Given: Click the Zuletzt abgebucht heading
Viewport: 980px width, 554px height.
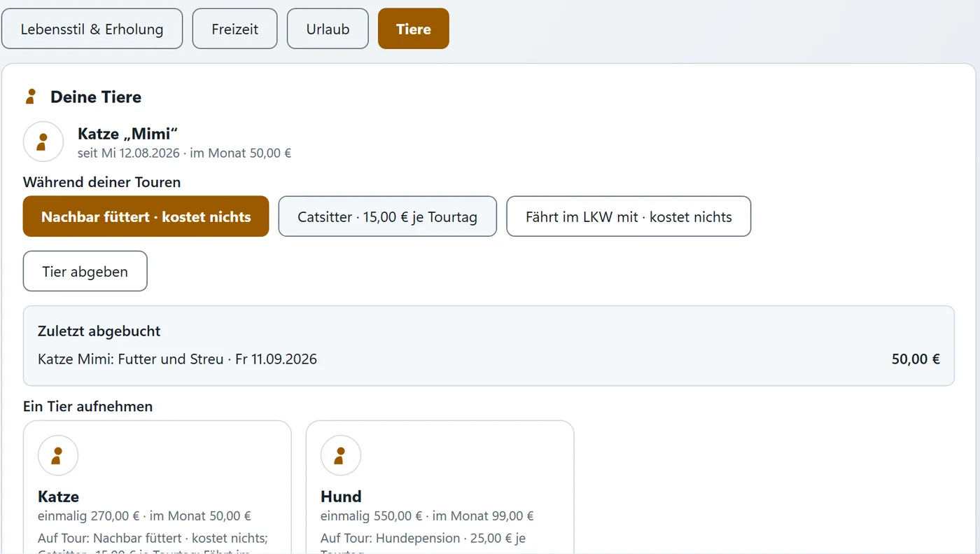Looking at the screenshot, I should [99, 331].
